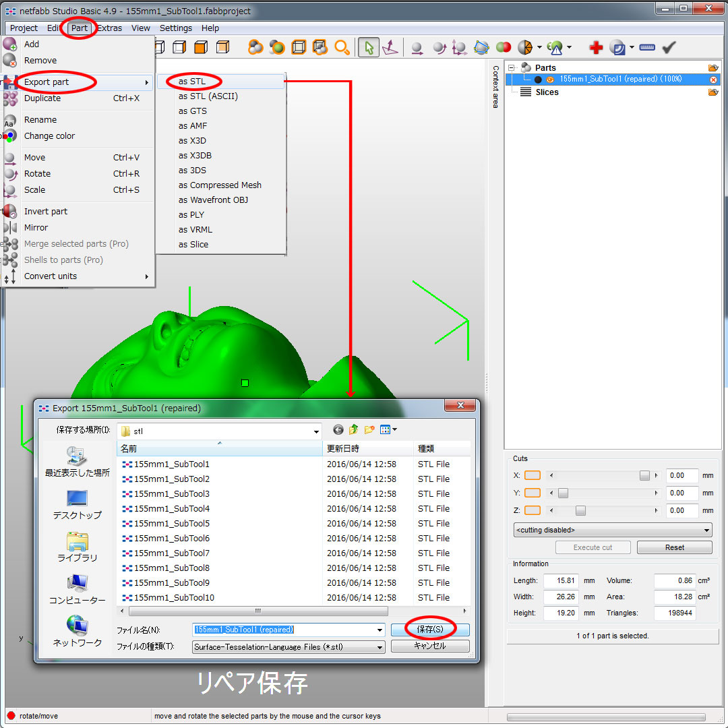
Task: Click the scale part toolbar icon
Action: tap(459, 47)
